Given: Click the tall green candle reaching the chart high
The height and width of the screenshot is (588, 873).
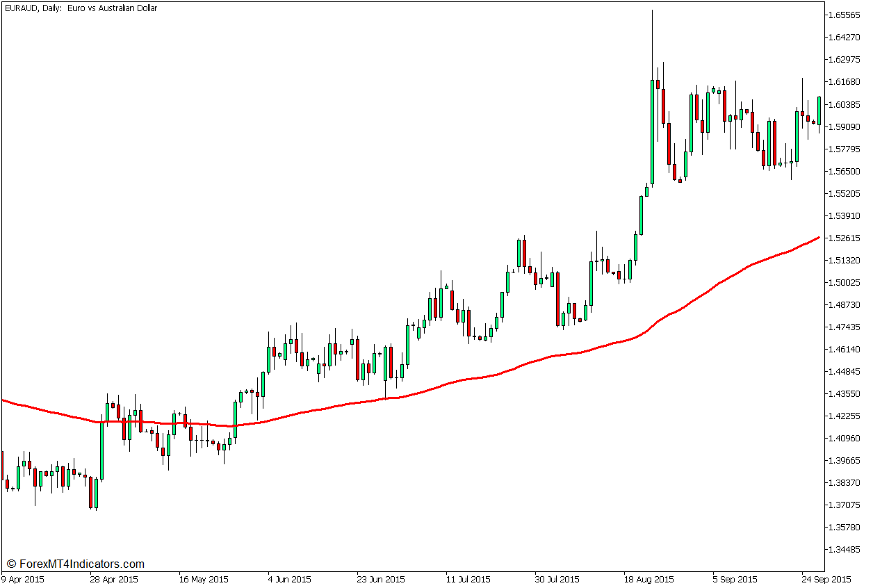Looking at the screenshot, I should [x=652, y=132].
